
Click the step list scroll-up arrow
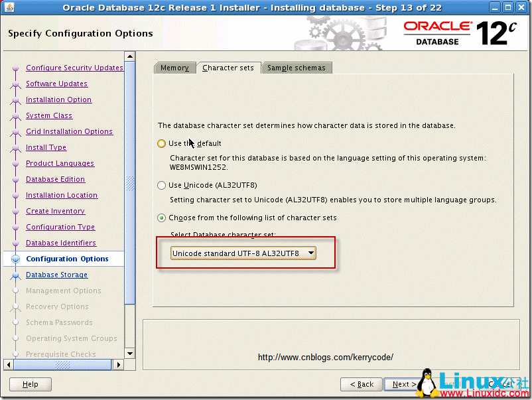tap(130, 56)
